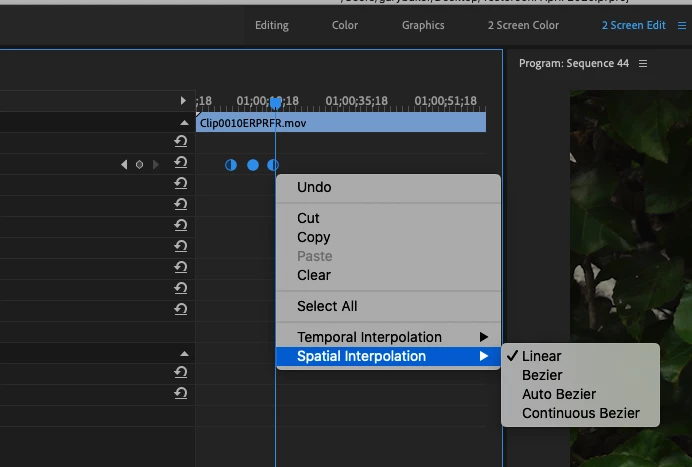The image size is (692, 467).
Task: Toggle the show/hide timeline view arrow
Action: point(183,101)
